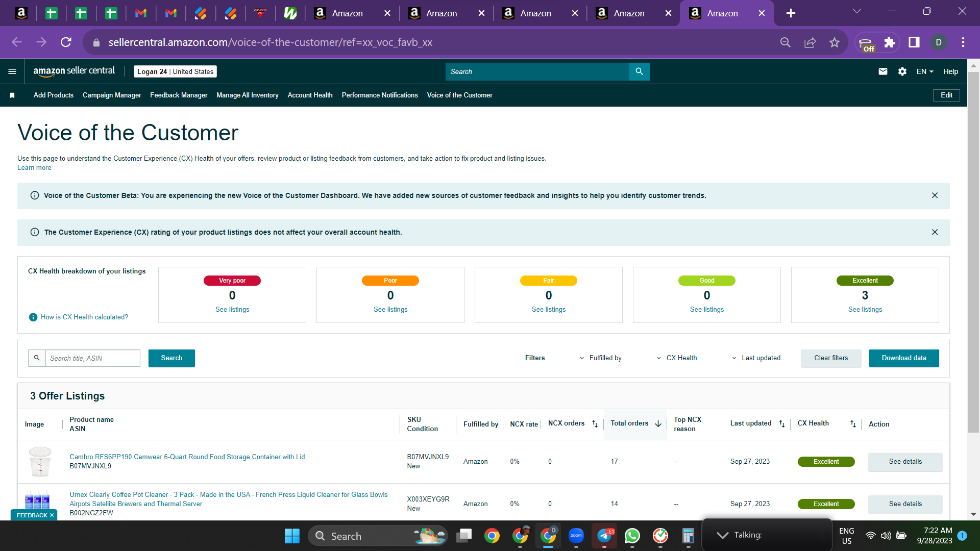Expand the CX Health filter dropdown

(677, 358)
